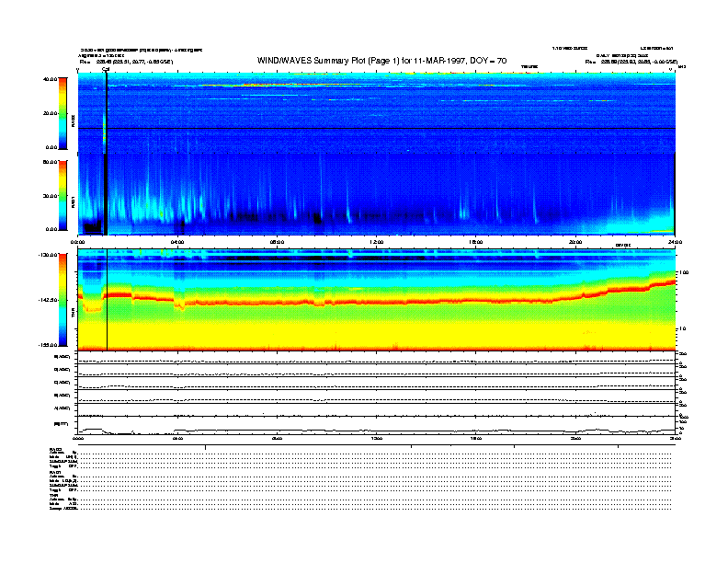728x563 pixels.
Task: Click the WIND/WAVES Summary Plot title
Action: (381, 61)
